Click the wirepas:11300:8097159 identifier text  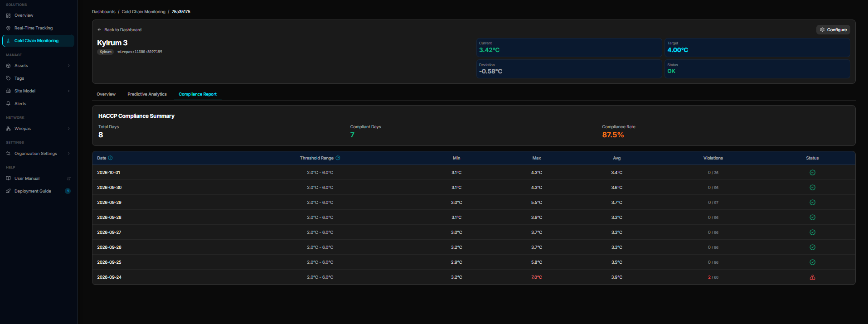(140, 52)
